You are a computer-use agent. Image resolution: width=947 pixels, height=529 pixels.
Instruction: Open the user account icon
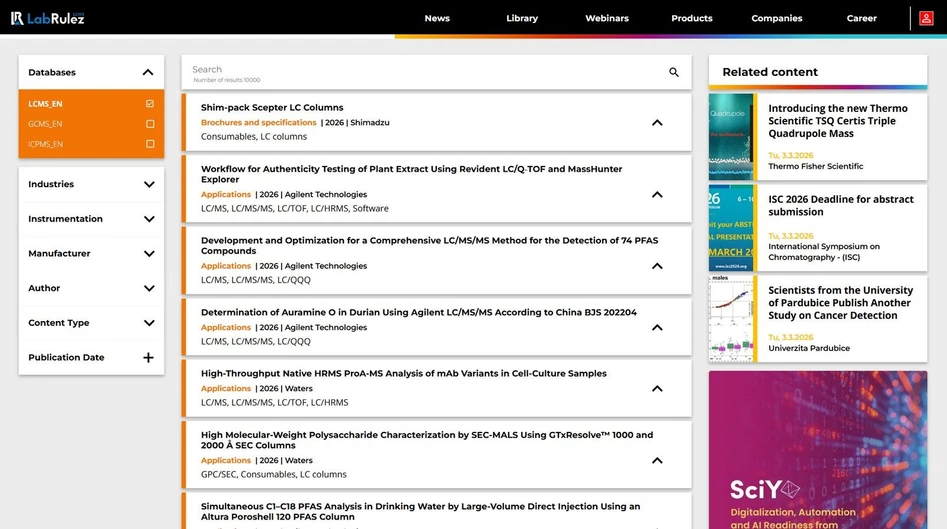[x=927, y=18]
